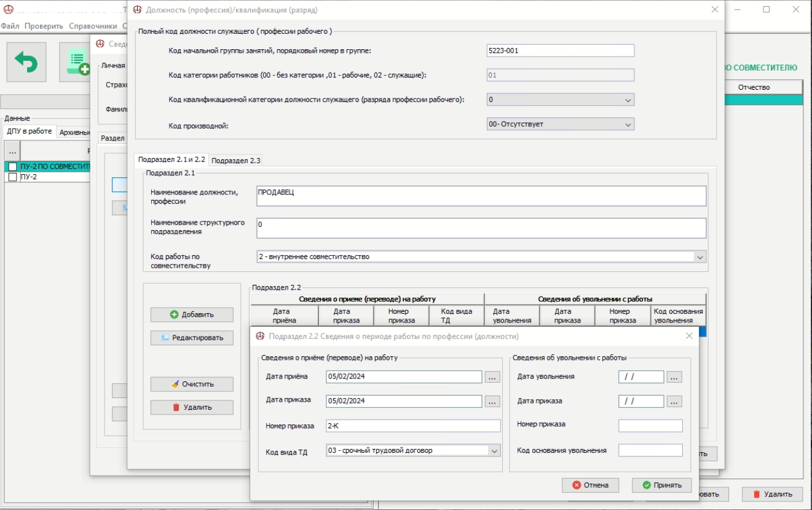812x510 pixels.
Task: Click the Добавить button in Подраздел 2.2
Action: click(192, 314)
